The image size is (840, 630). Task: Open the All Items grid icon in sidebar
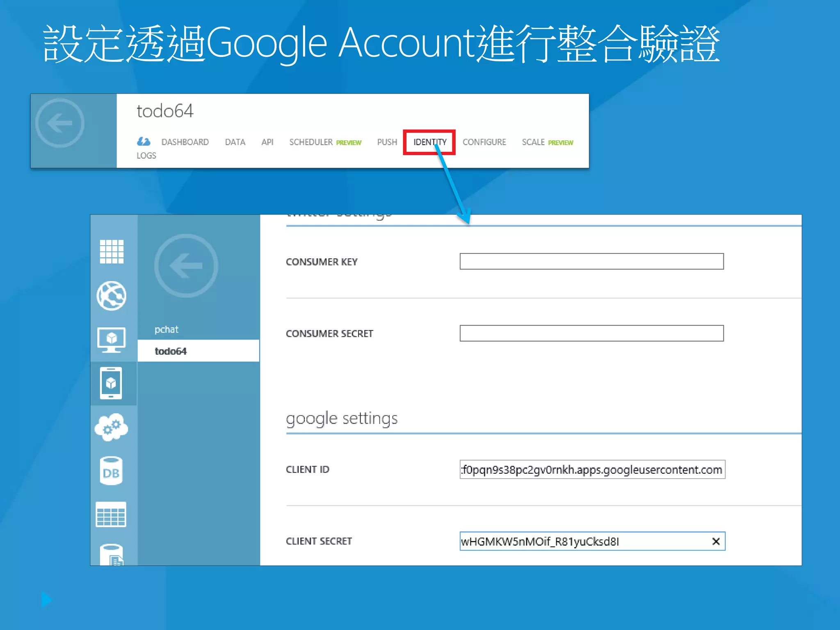[112, 251]
